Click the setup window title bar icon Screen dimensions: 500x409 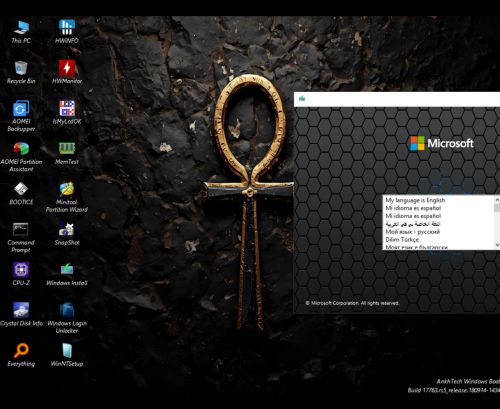pyautogui.click(x=302, y=98)
